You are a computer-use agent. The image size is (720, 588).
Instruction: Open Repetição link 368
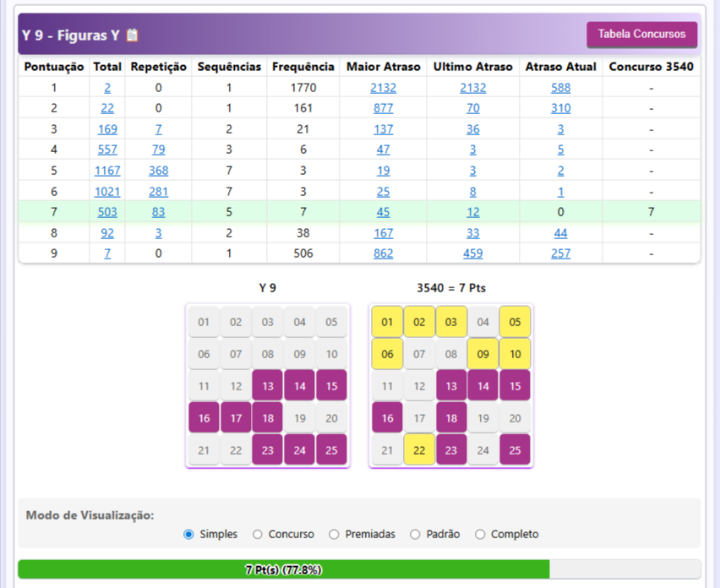pos(158,171)
